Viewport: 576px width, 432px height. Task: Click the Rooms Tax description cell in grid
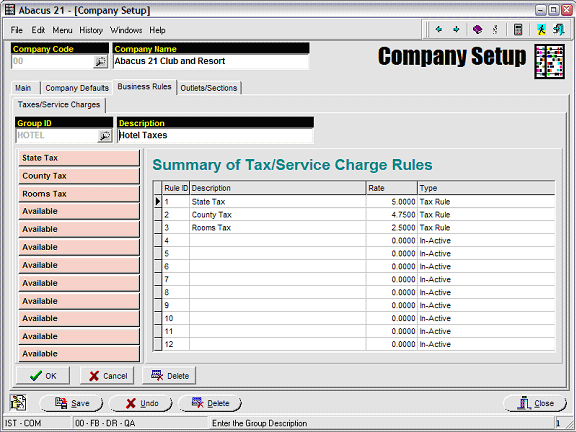(x=278, y=228)
